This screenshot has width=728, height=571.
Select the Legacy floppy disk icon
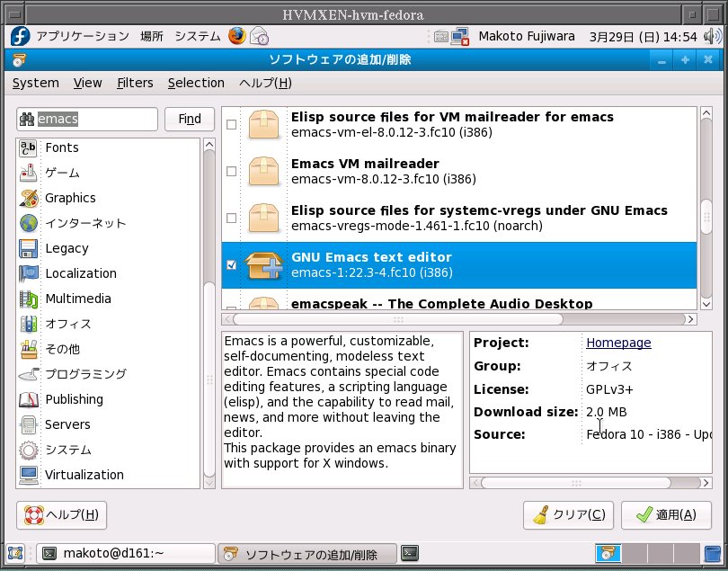click(29, 248)
